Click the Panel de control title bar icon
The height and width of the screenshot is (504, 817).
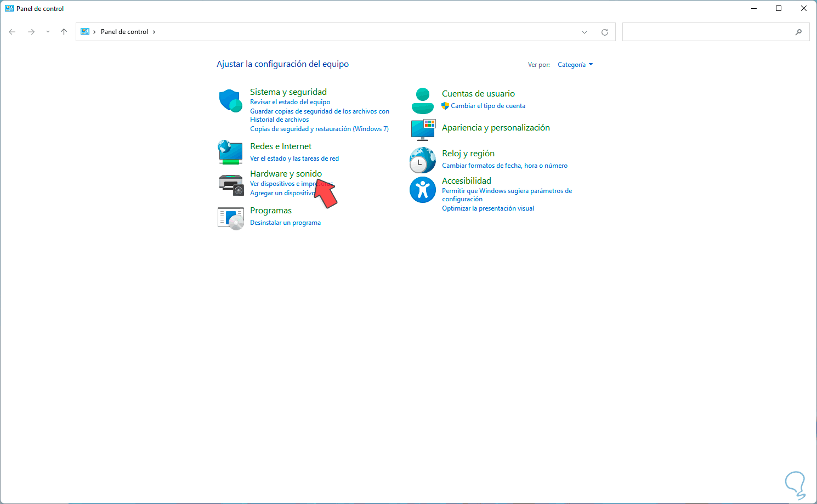coord(9,8)
